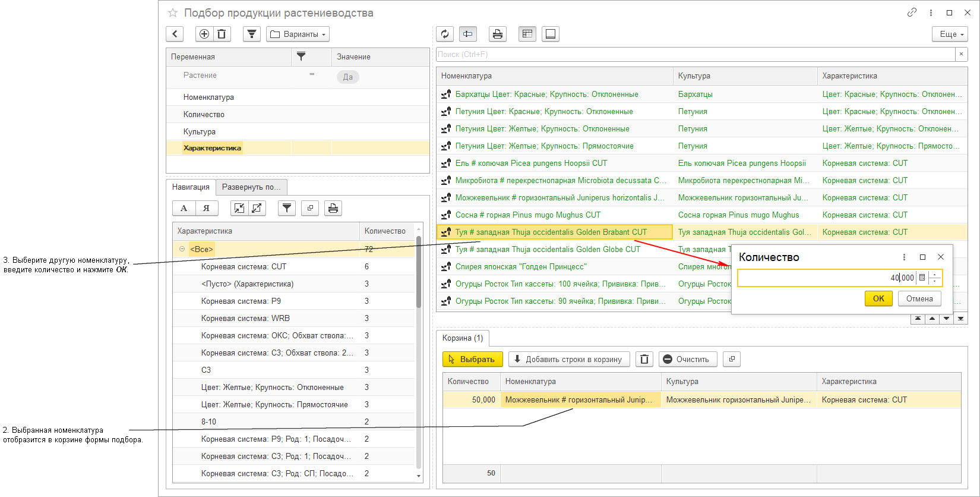The image size is (980, 497).
Task: Click the back arrow button
Action: coord(175,34)
